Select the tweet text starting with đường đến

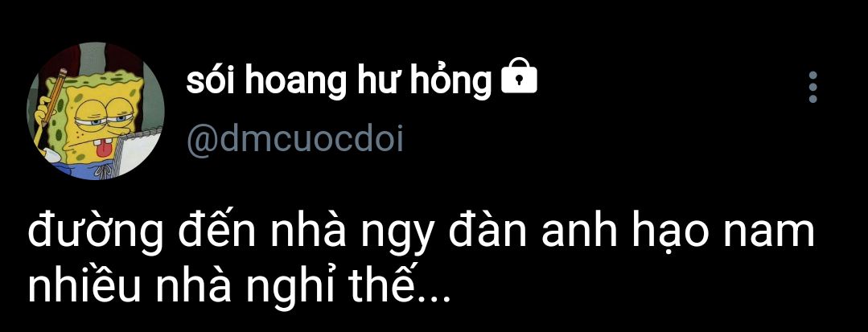tap(422, 264)
